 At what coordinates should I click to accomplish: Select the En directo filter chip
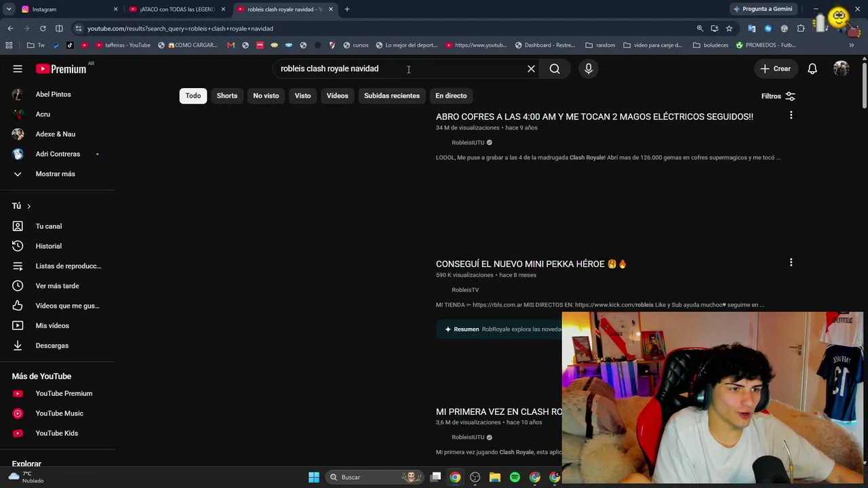click(451, 96)
